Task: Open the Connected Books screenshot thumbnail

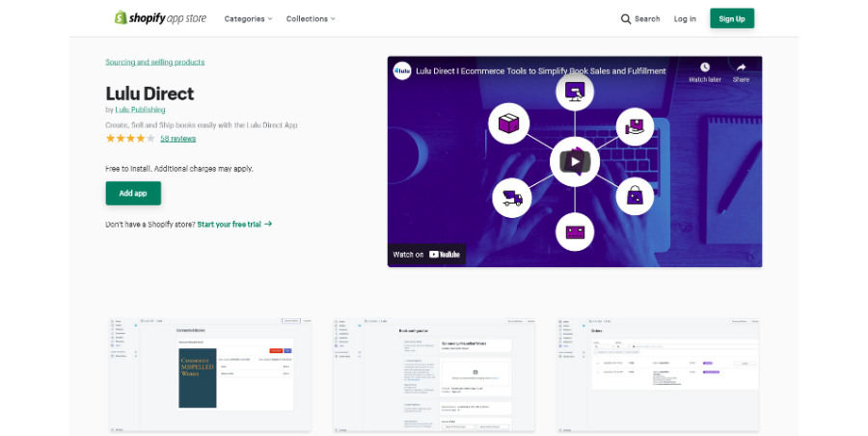Action: coord(210,374)
